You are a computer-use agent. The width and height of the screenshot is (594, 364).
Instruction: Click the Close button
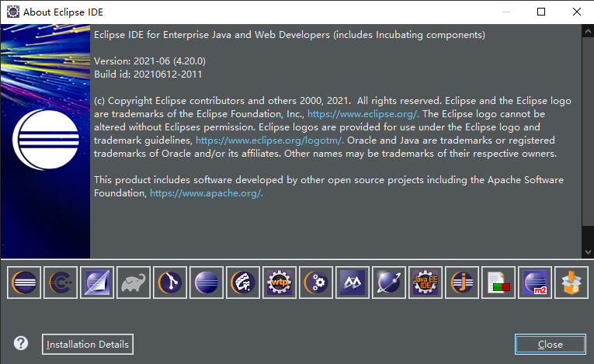[551, 345]
